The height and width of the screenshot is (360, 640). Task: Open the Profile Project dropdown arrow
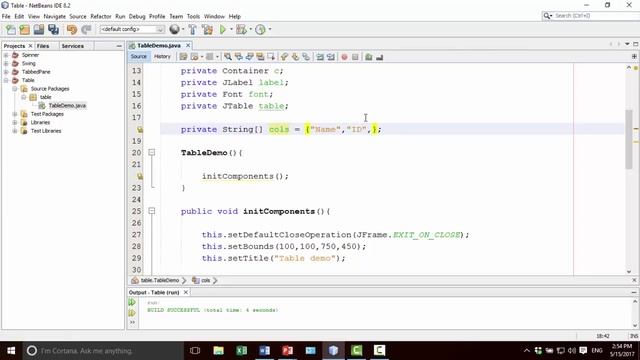click(x=269, y=29)
